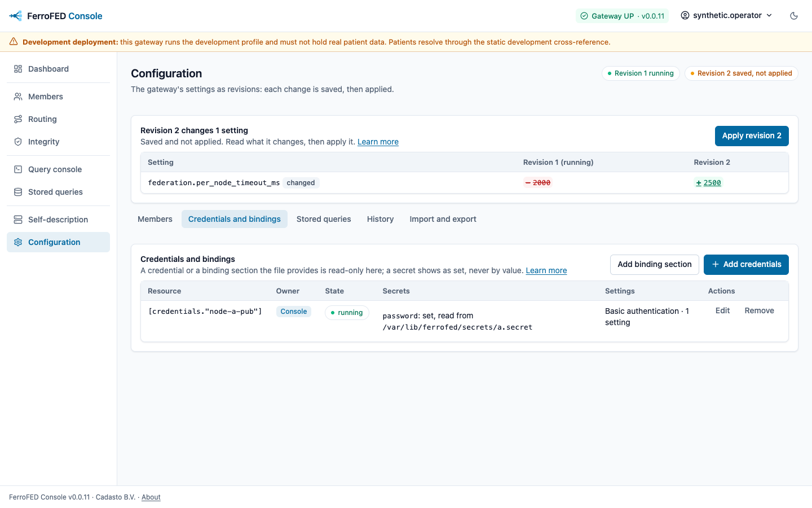Click the removed value 2000
812x508 pixels.
538,183
